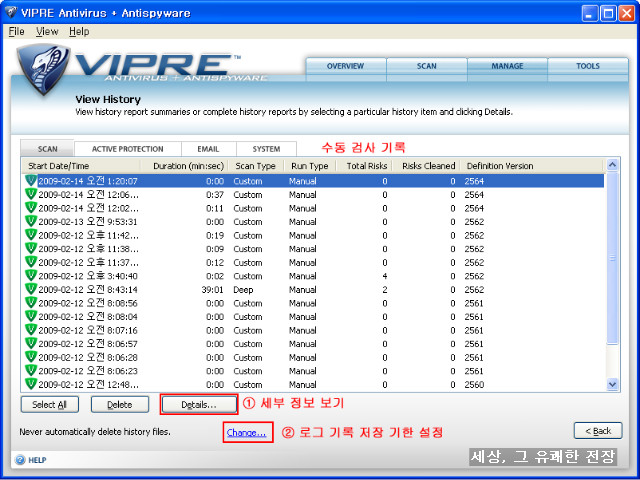Show the EMAIL history tab
640x480 pixels.
tap(209, 149)
